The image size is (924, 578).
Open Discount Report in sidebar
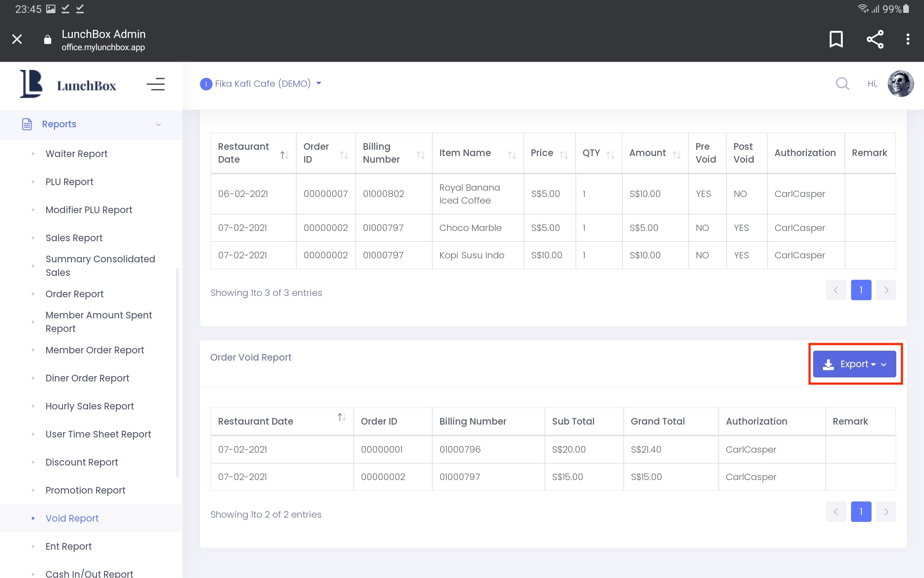(82, 462)
